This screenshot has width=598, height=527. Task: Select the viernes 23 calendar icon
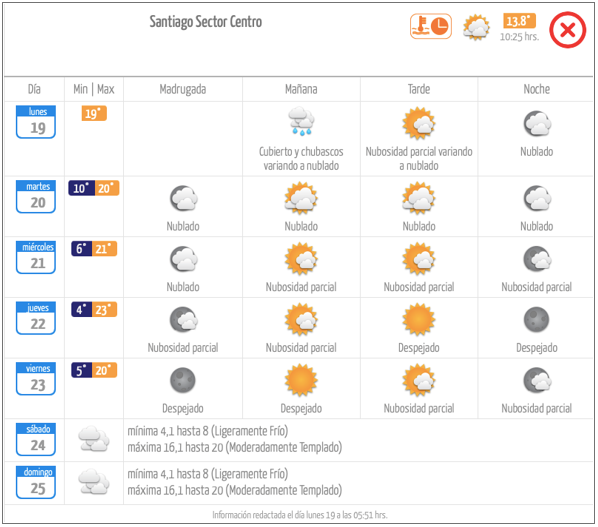pos(36,379)
